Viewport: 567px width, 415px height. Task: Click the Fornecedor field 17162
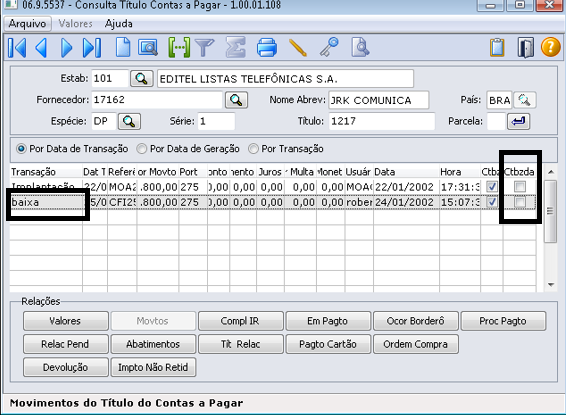coord(157,100)
